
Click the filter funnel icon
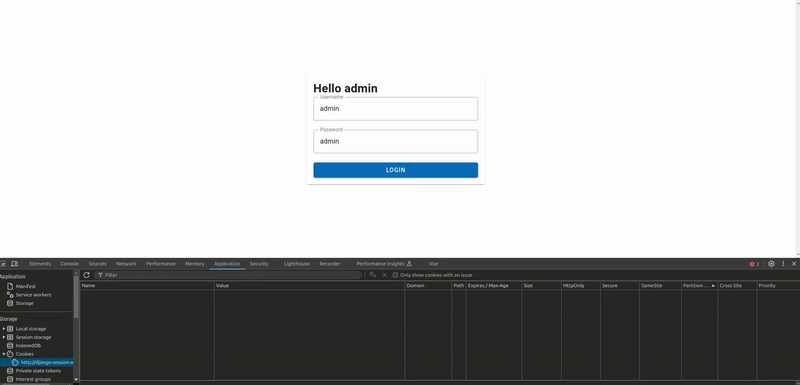point(100,275)
